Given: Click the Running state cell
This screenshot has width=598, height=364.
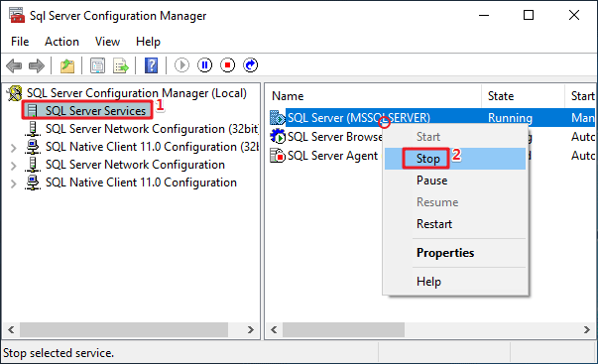Looking at the screenshot, I should (x=510, y=117).
